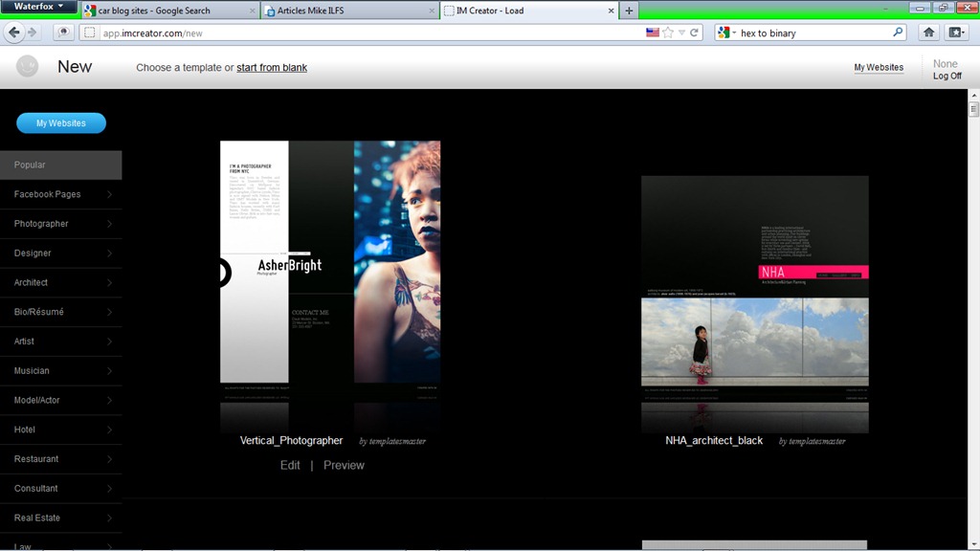This screenshot has width=980, height=551.
Task: Click Preview under Vertical_Photographer
Action: pyautogui.click(x=344, y=466)
